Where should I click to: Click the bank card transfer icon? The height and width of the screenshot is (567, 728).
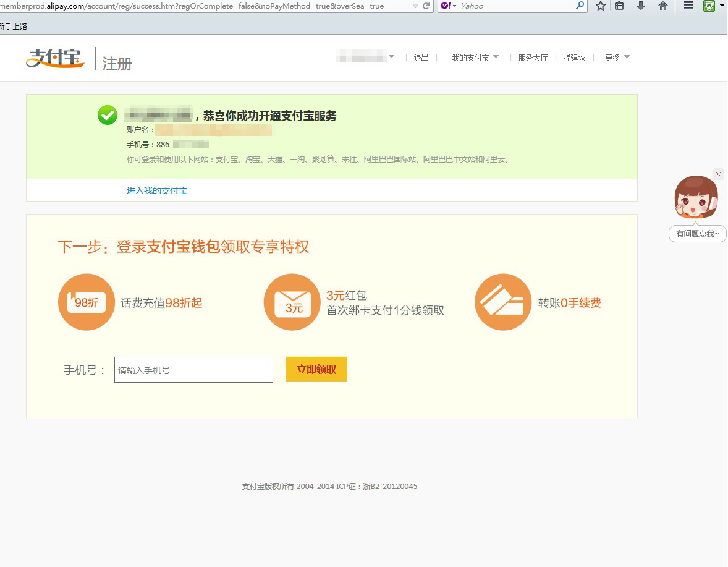pos(503,302)
